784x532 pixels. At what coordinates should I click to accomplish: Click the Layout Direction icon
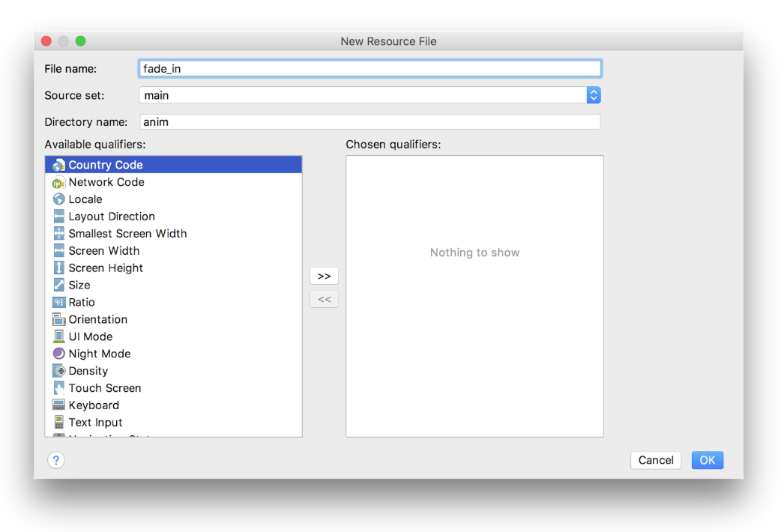pyautogui.click(x=58, y=217)
